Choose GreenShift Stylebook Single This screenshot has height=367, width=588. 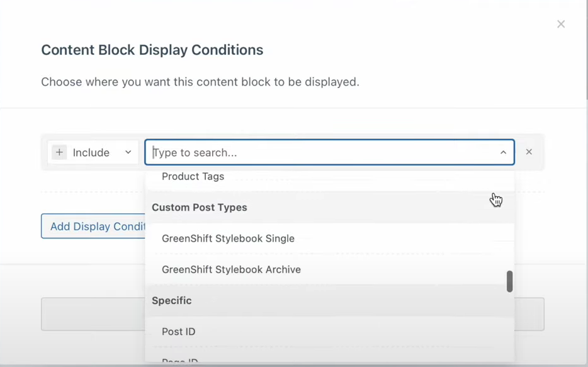[228, 239]
